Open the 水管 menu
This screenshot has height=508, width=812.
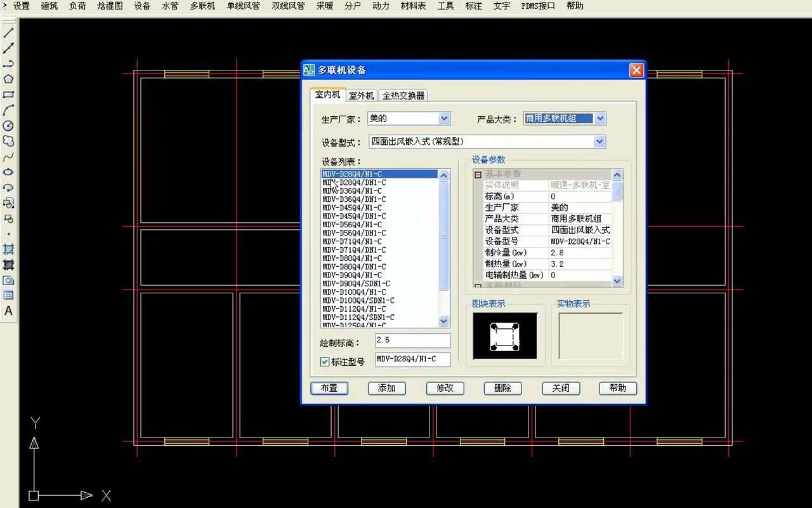[170, 6]
